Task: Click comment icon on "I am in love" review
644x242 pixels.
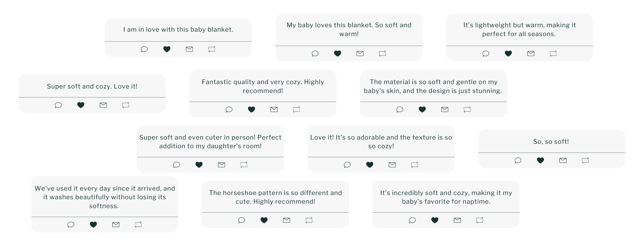Action: point(144,49)
